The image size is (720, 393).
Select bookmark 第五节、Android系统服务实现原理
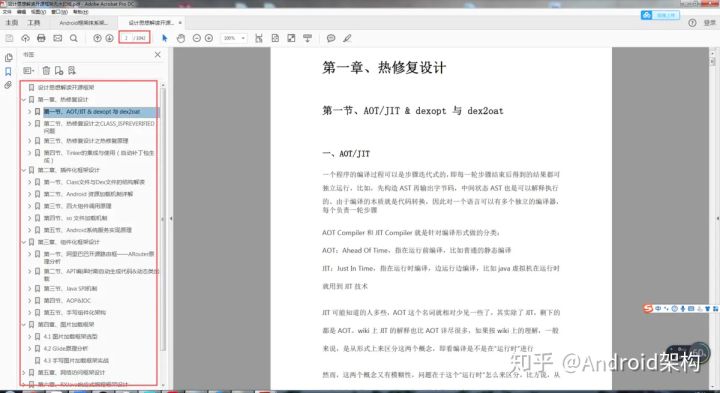coord(88,230)
